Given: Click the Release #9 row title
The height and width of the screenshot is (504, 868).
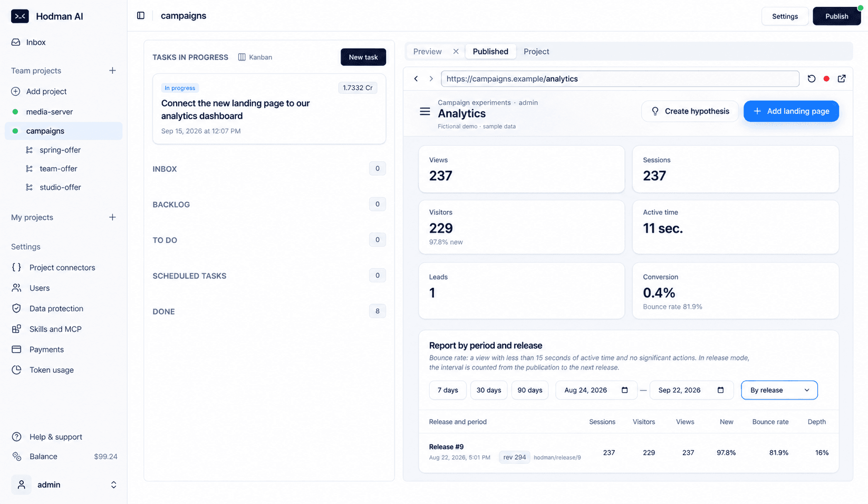Looking at the screenshot, I should pyautogui.click(x=446, y=447).
